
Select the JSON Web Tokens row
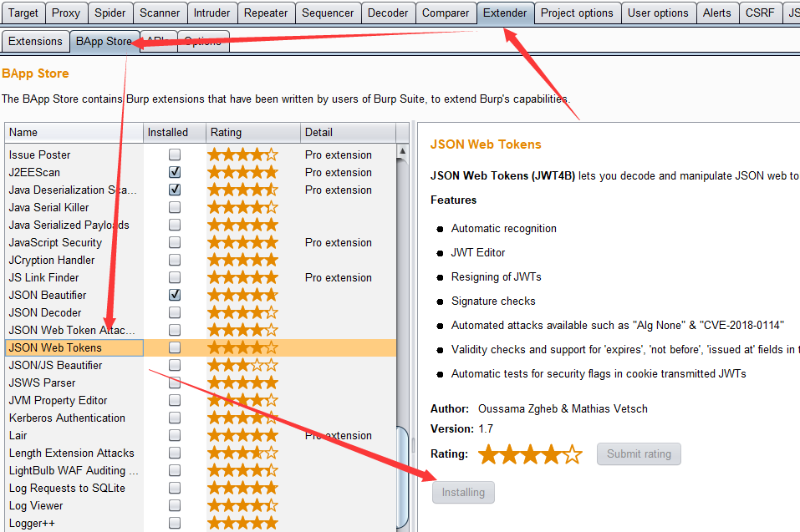click(x=201, y=347)
